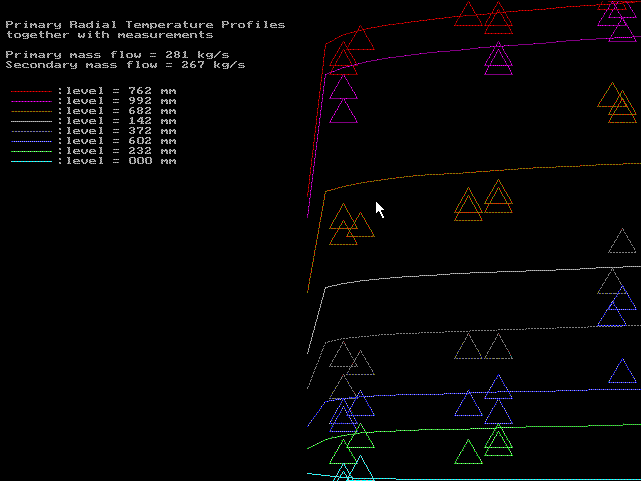Viewport: 641px width, 481px height.
Task: Click the isolated gray triangle marker at right
Action: tap(621, 242)
